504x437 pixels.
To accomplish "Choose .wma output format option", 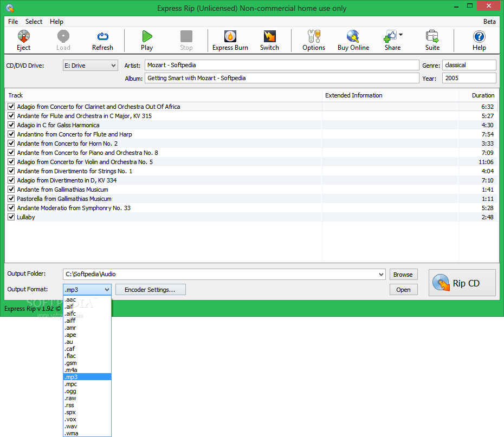I will [87, 433].
